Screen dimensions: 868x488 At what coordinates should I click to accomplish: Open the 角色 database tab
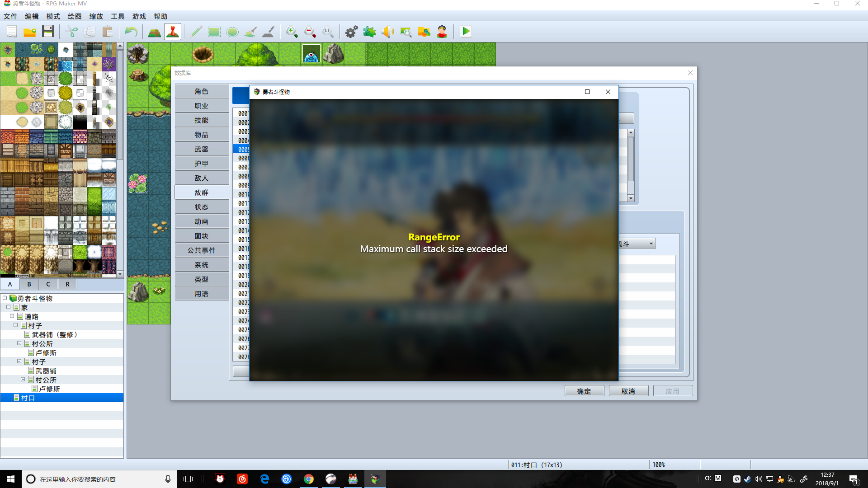click(x=202, y=91)
